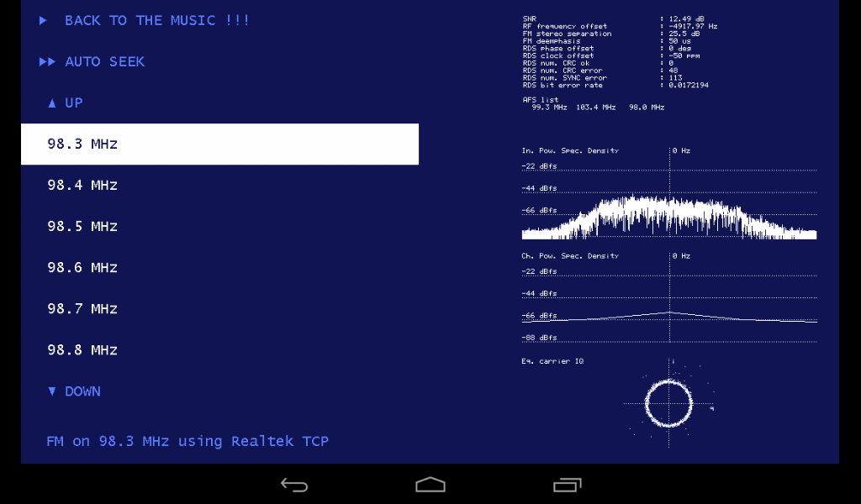Click the FM deemphasis 50 us value
Viewport: 861px width, 504px height.
coord(679,41)
